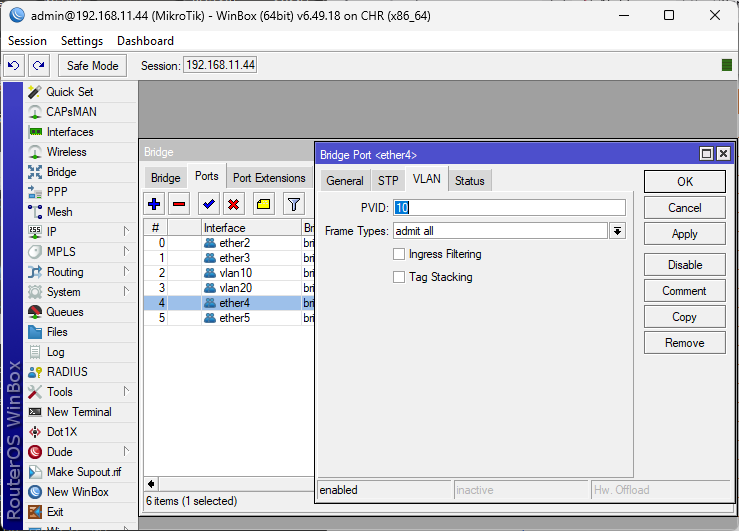Open the Settings menu
The width and height of the screenshot is (739, 531).
coord(81,41)
